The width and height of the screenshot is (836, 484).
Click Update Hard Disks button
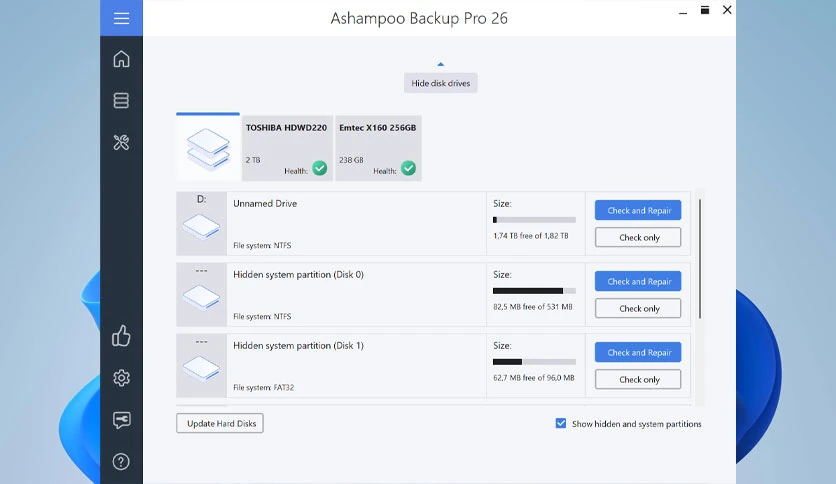point(220,423)
